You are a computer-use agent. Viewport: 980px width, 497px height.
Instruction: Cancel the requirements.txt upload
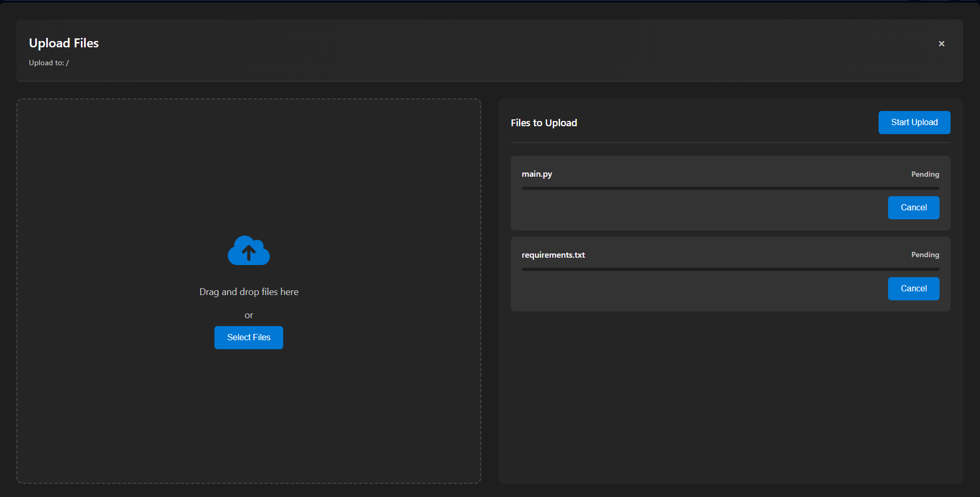point(913,288)
